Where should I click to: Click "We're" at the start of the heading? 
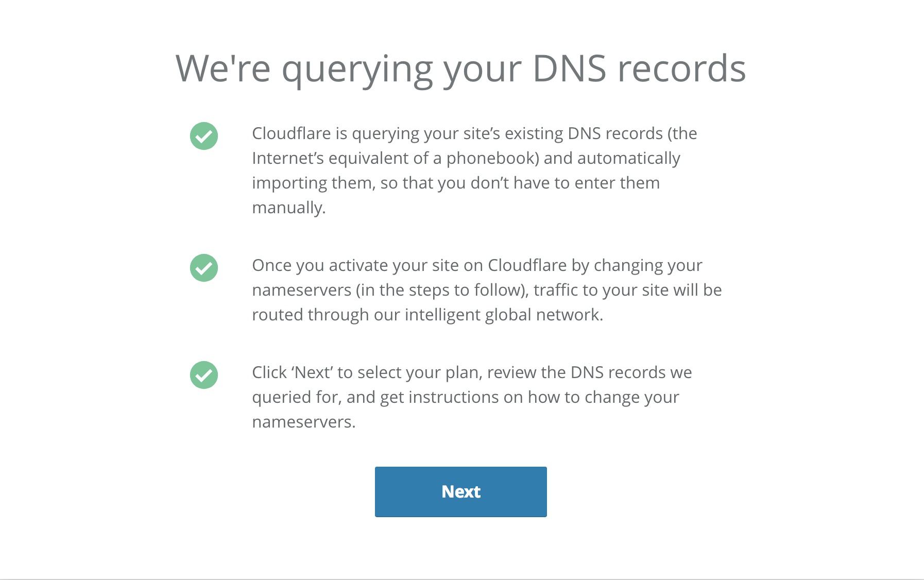tap(223, 69)
